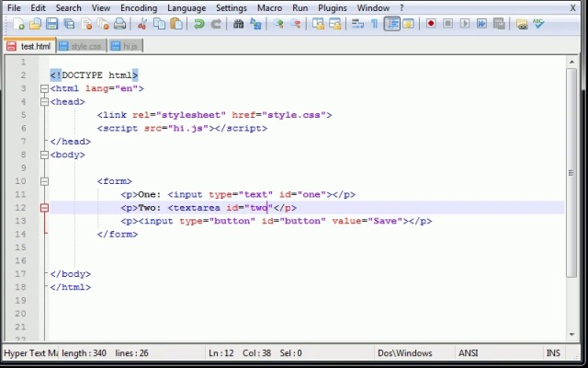Screen dimensions: 588x368
Task: Undo the last edit with green arrow
Action: pyautogui.click(x=198, y=24)
